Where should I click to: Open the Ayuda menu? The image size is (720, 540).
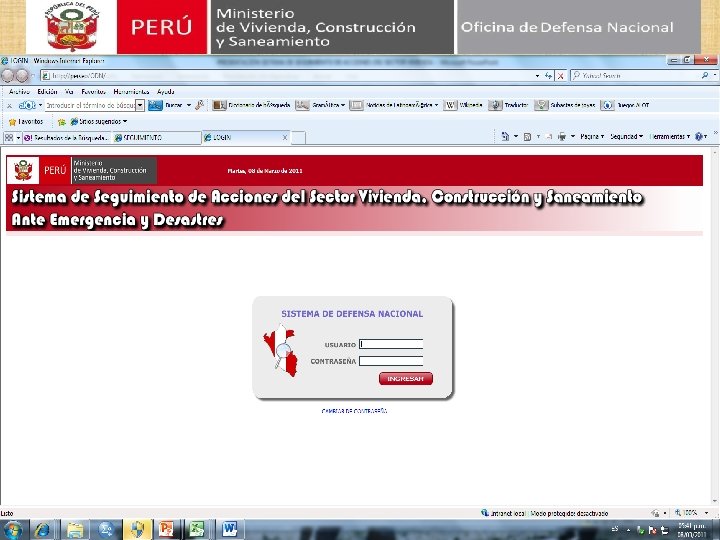pos(165,92)
